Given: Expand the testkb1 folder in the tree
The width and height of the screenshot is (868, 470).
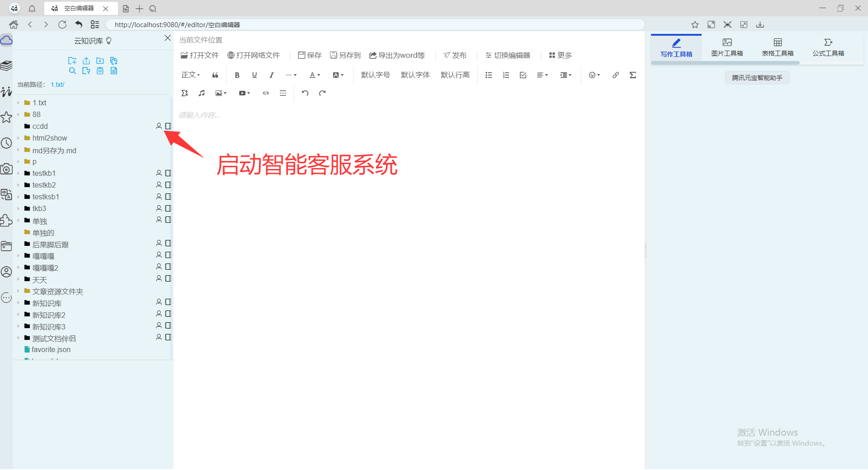Looking at the screenshot, I should click(19, 173).
